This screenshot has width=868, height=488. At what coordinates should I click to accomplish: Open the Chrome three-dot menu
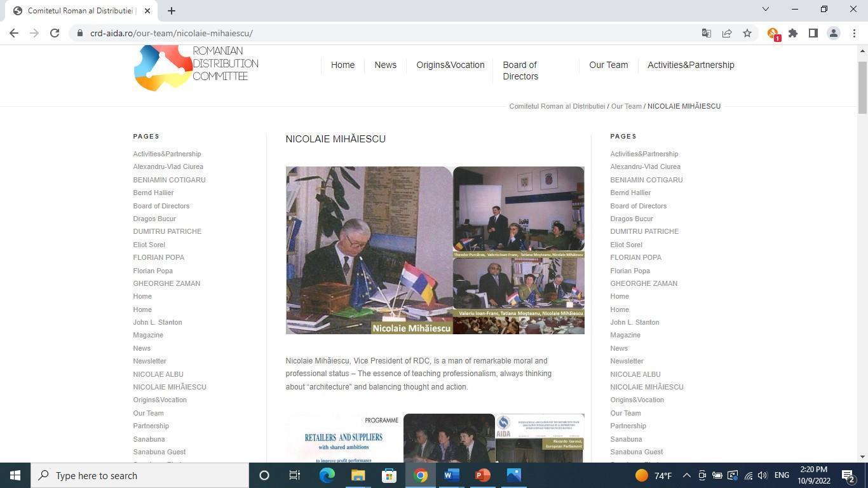[854, 33]
